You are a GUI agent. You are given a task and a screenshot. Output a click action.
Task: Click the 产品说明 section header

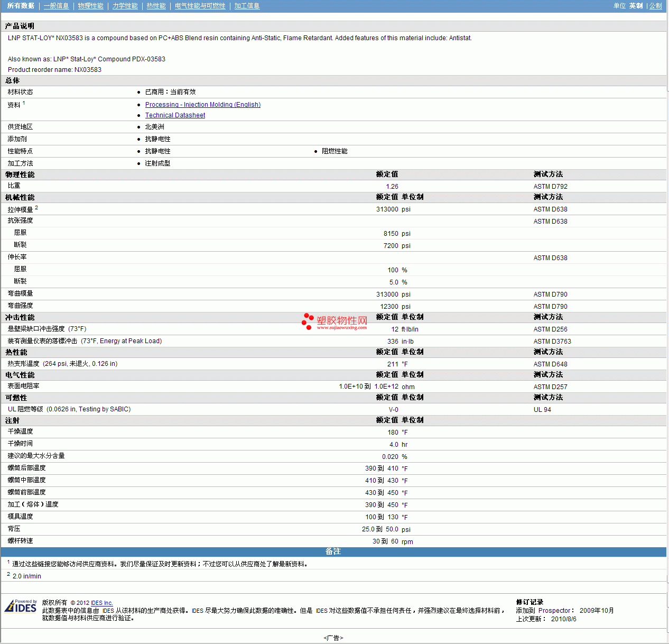(20, 26)
